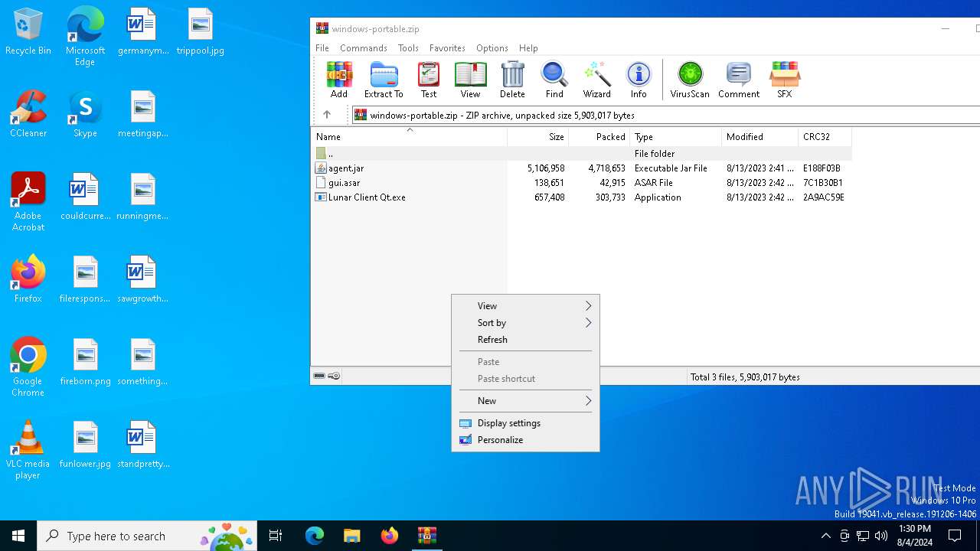Image resolution: width=980 pixels, height=551 pixels.
Task: Click the SFX toolbar icon
Action: (785, 80)
